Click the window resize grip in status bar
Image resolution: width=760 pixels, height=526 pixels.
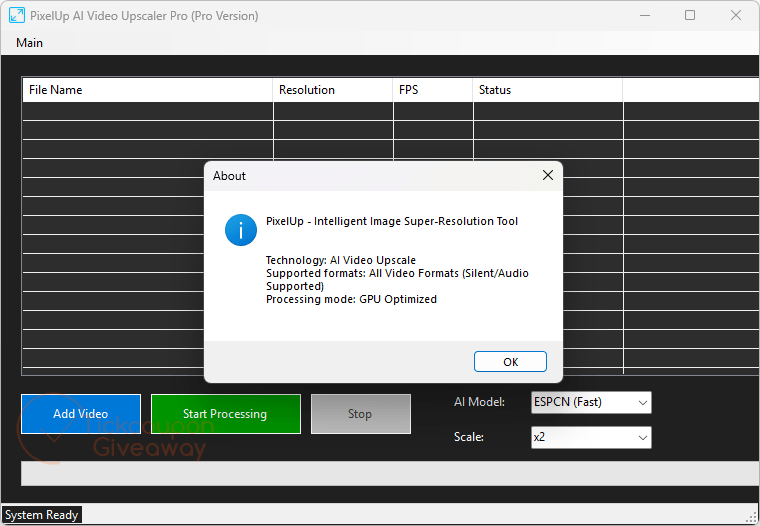pyautogui.click(x=753, y=519)
